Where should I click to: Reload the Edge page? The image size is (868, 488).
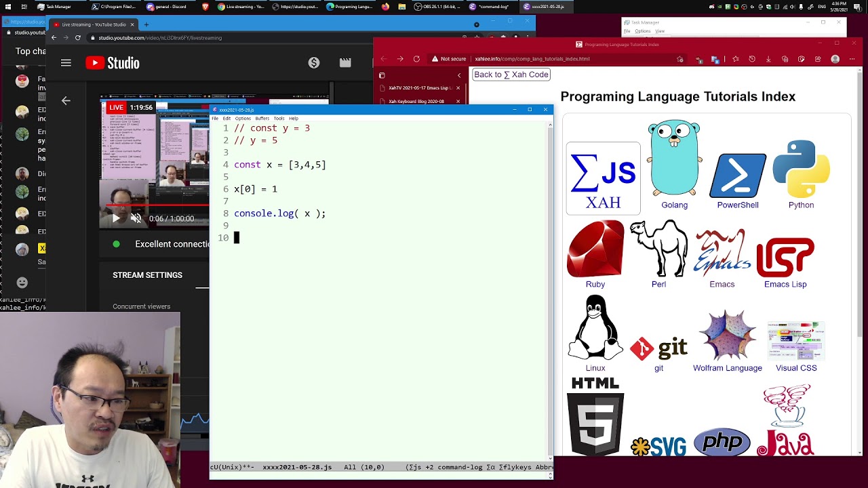click(416, 59)
